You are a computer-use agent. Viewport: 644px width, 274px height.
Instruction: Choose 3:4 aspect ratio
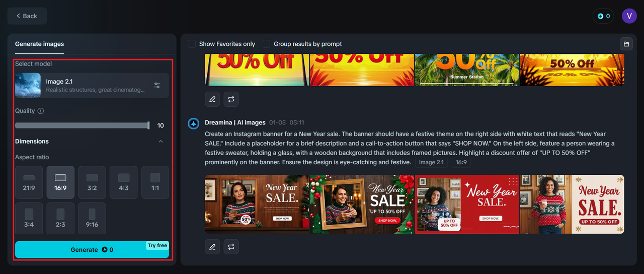coord(29,218)
